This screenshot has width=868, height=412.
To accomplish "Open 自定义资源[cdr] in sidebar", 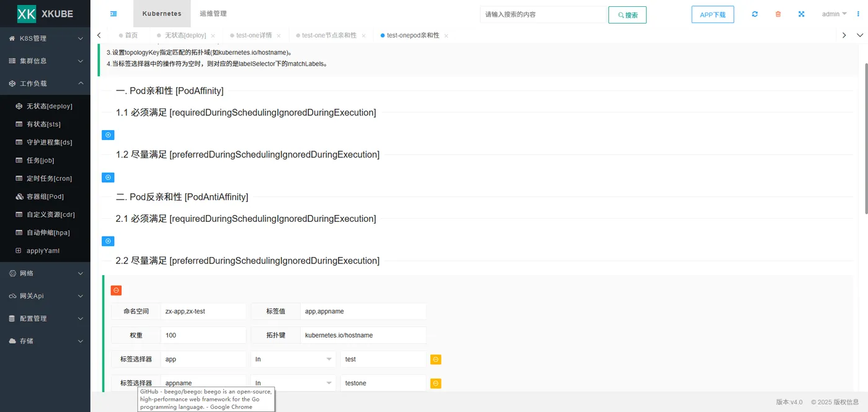I will tap(45, 214).
